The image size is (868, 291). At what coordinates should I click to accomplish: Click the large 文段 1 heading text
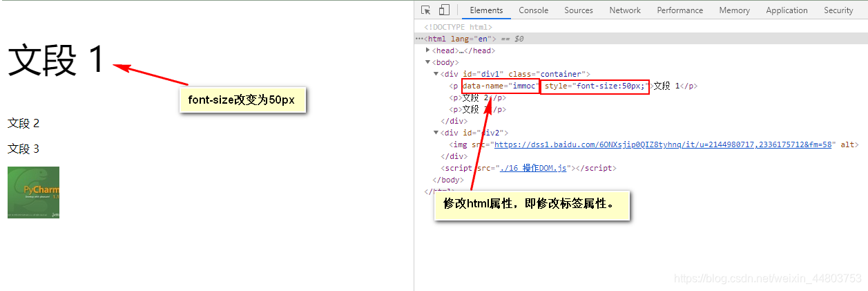[56, 59]
